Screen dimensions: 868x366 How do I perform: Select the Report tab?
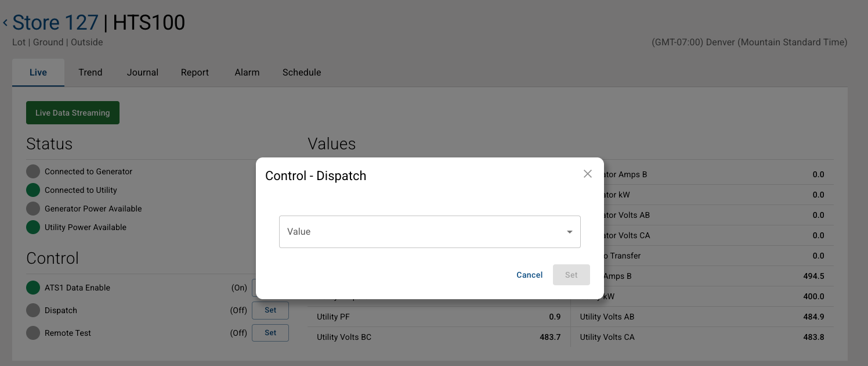[195, 73]
